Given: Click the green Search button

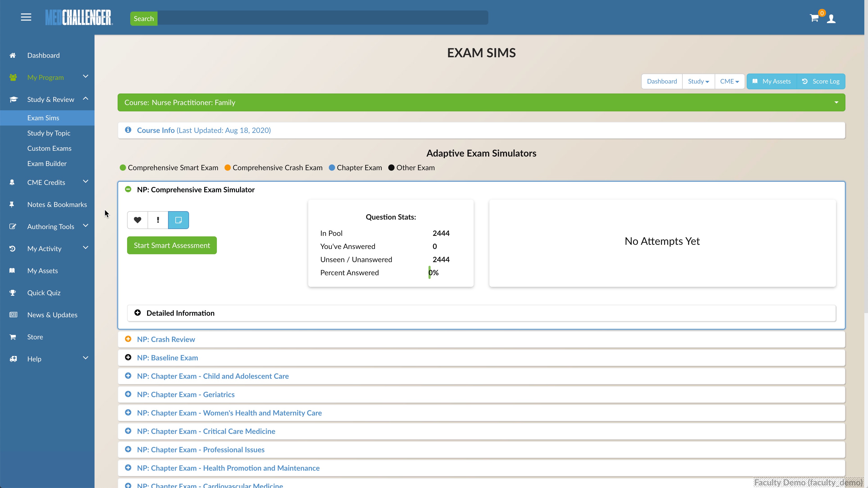Looking at the screenshot, I should click(x=144, y=19).
